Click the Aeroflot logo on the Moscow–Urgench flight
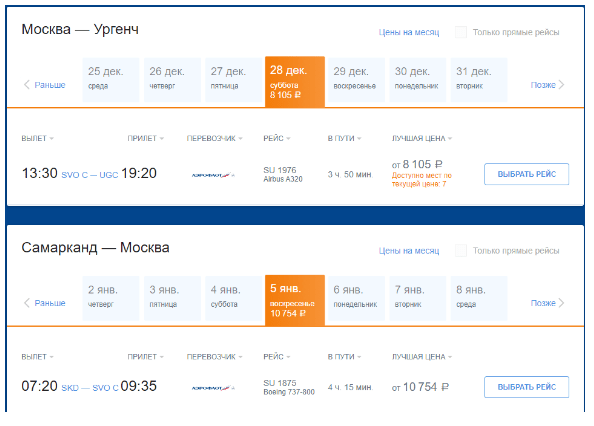Screen dimensions: 594x426 point(213,175)
